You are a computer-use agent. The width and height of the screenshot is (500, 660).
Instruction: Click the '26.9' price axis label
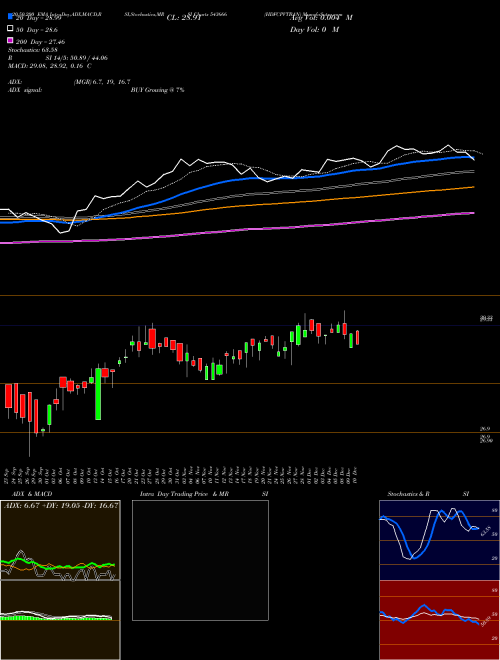tap(485, 428)
